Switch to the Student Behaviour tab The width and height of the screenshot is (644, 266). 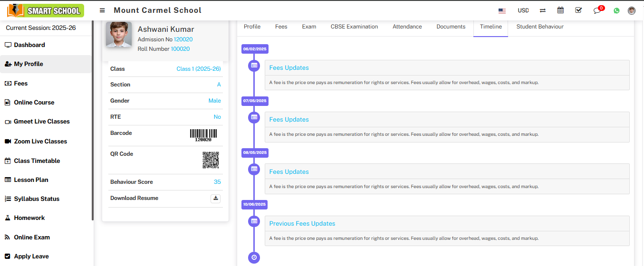540,27
